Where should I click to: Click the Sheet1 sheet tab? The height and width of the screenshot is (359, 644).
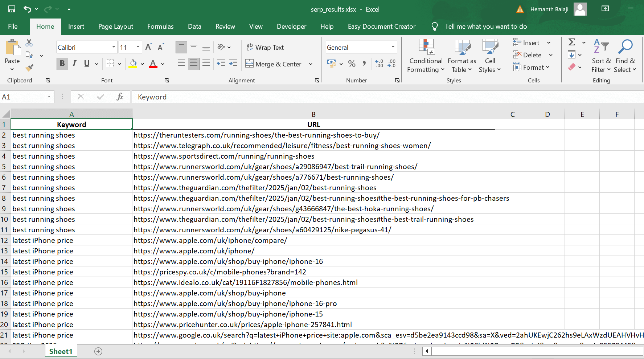(61, 351)
